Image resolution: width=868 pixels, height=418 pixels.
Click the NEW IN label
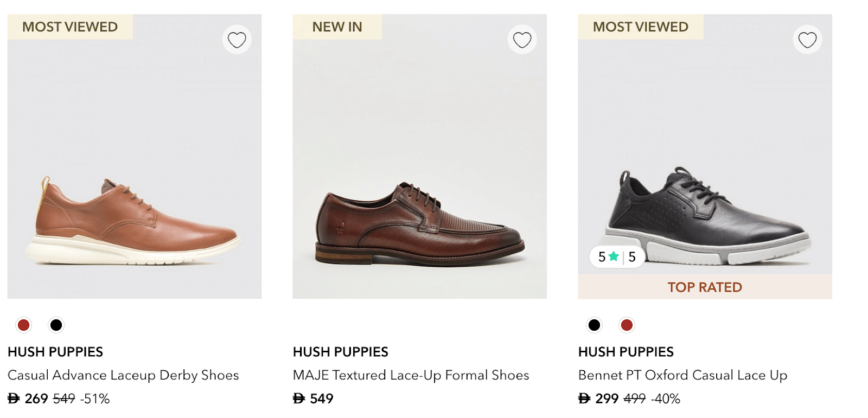(337, 27)
